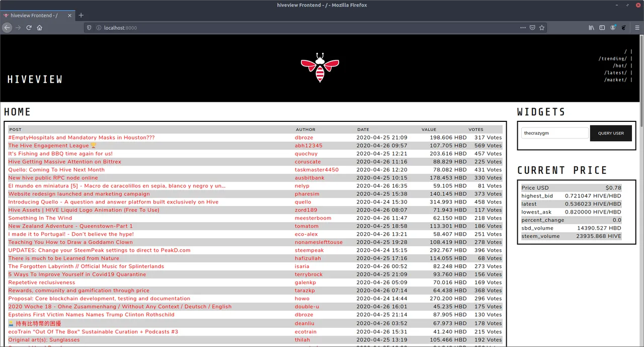
Task: Open post Epsteins First Victim Names Names Trump
Action: click(x=91, y=315)
